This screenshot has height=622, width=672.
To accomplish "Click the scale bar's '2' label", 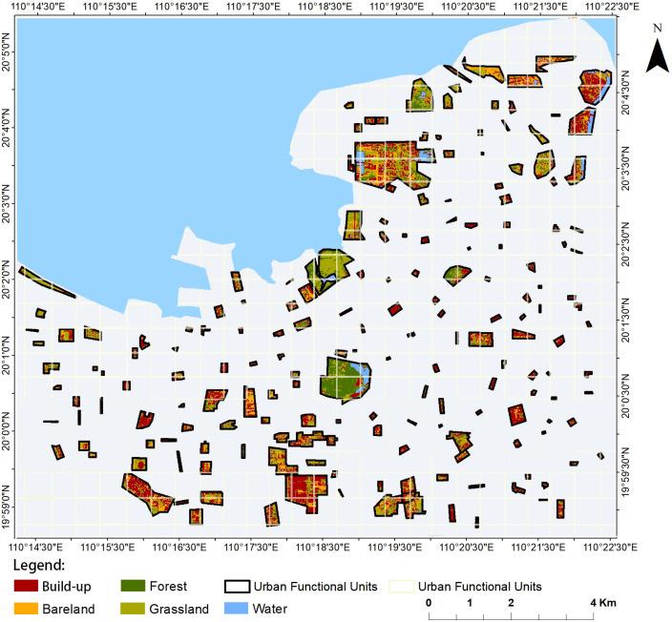I will [x=512, y=603].
